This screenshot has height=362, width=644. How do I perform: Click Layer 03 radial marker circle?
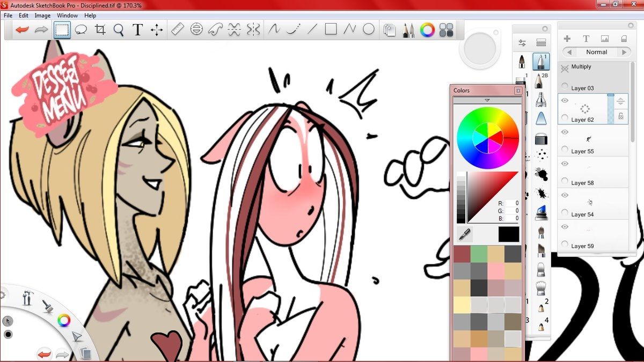[x=565, y=86]
